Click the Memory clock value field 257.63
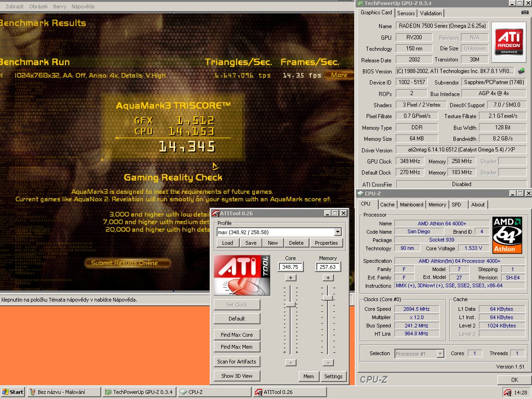 (x=328, y=267)
